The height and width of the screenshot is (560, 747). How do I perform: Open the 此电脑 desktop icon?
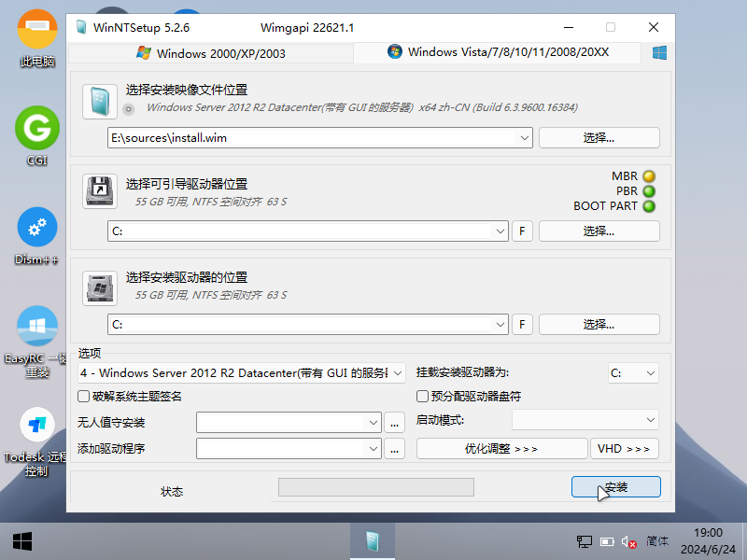coord(37,38)
